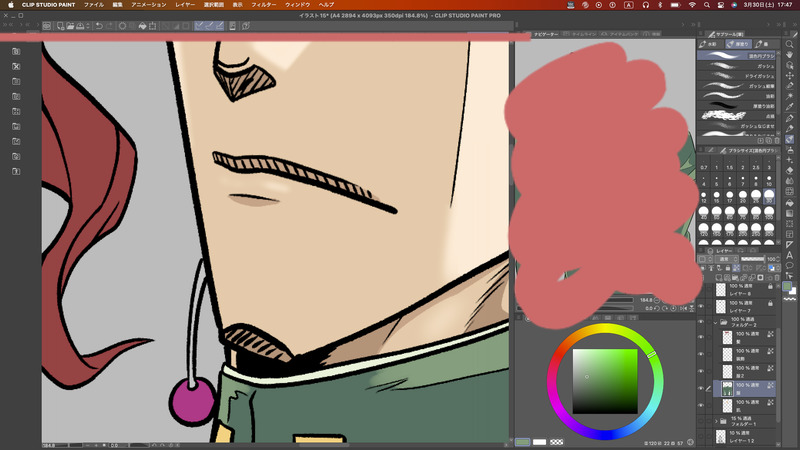
Task: Select the Balloon tool
Action: click(x=790, y=265)
